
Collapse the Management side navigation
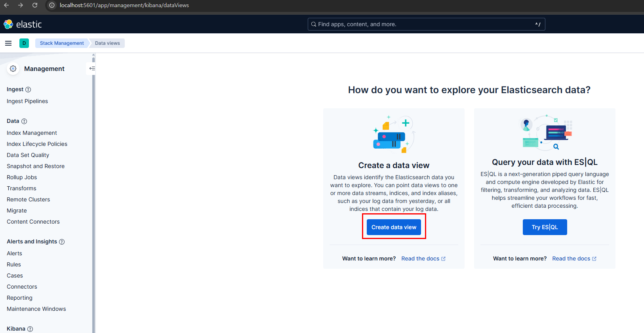click(92, 69)
